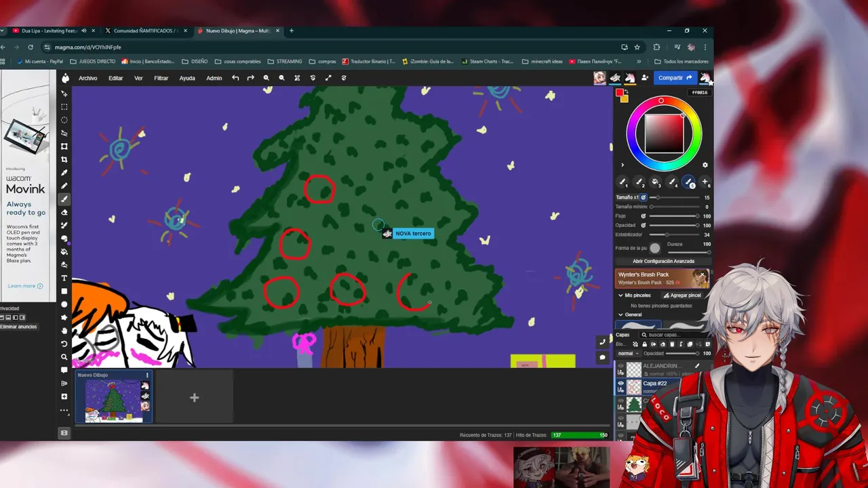
Task: Click the plus brush slot 6
Action: (x=705, y=182)
